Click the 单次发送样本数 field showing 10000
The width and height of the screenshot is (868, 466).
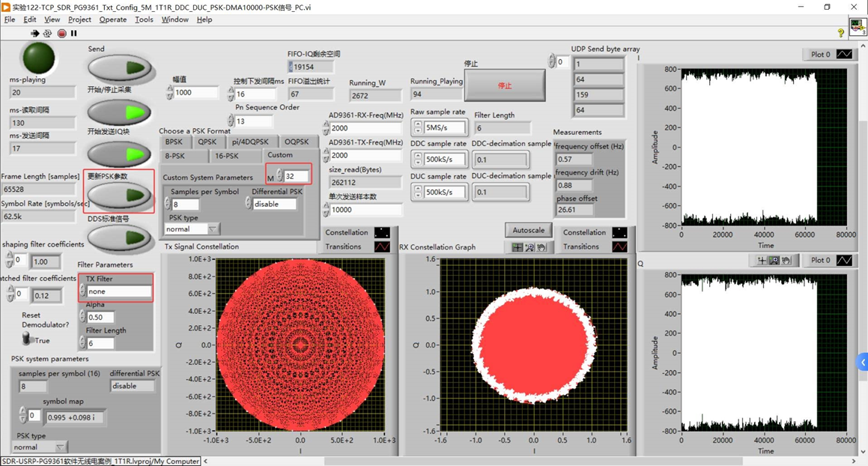coord(366,210)
